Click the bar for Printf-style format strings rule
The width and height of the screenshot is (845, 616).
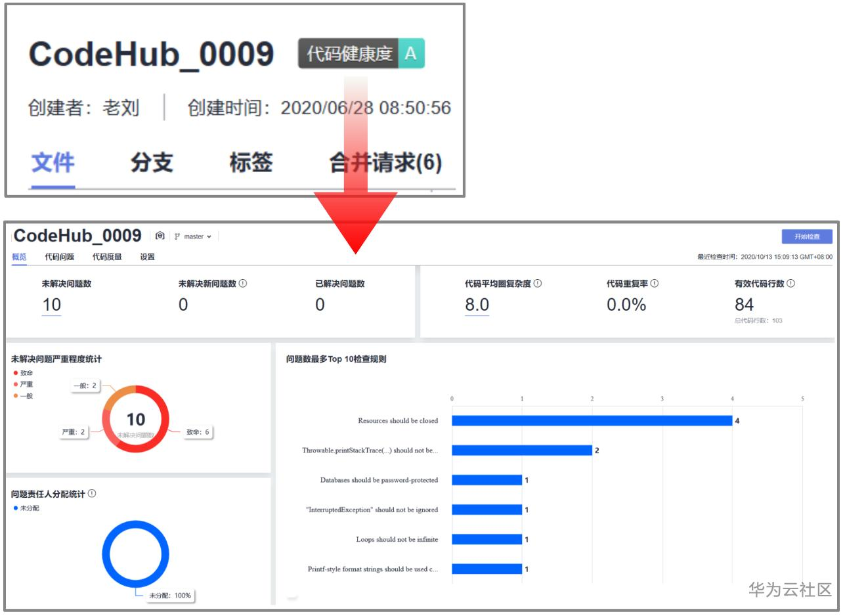pos(487,569)
